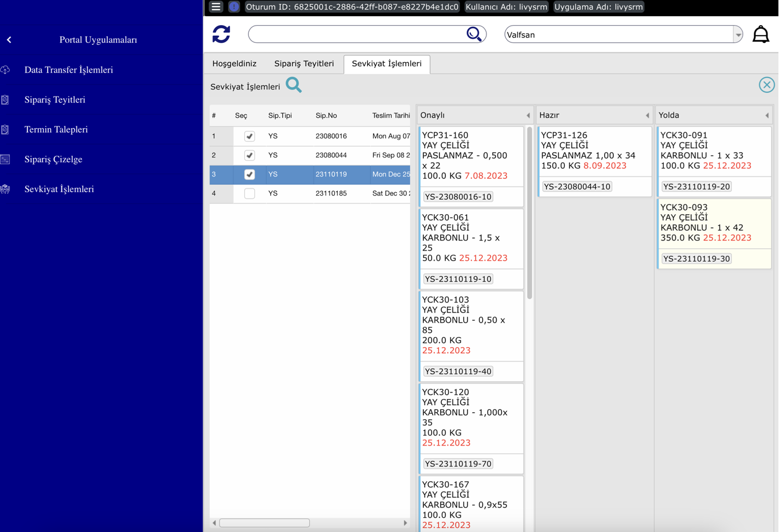Click the refresh arrows icon
779x532 pixels.
(x=221, y=35)
